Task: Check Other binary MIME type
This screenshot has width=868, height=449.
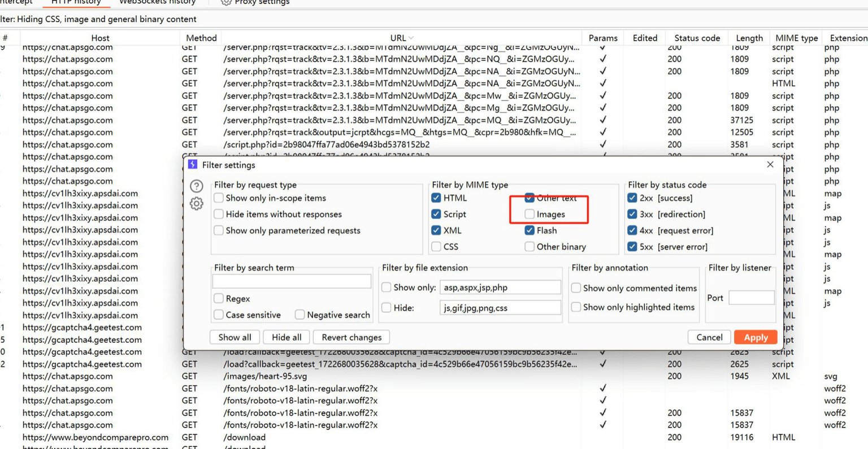Action: coord(530,247)
